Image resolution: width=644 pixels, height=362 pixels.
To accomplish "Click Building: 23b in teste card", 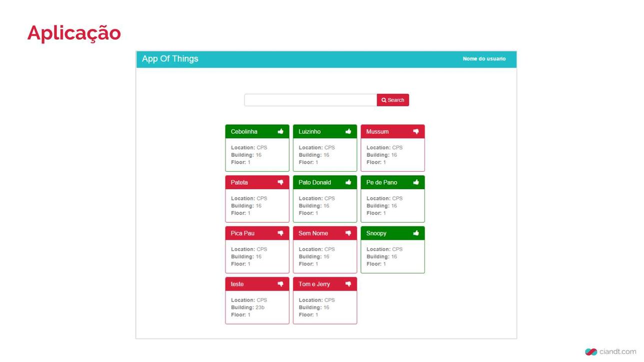I will click(x=247, y=308).
